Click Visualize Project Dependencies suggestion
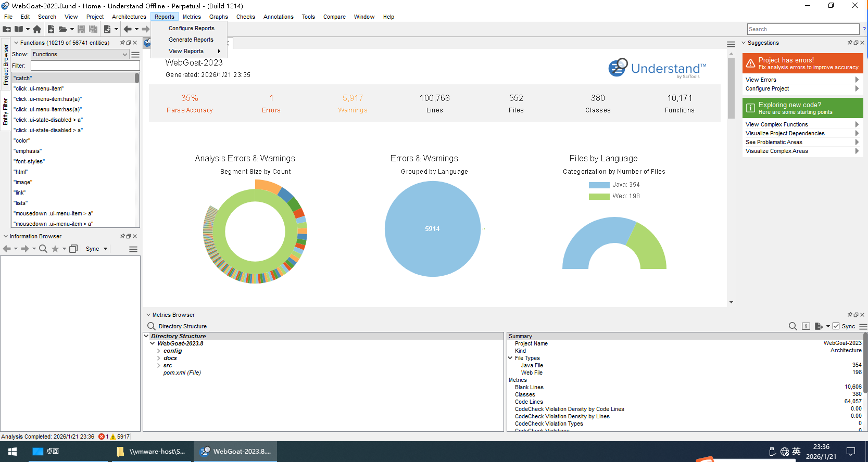Viewport: 868px width, 462px height. [x=785, y=133]
